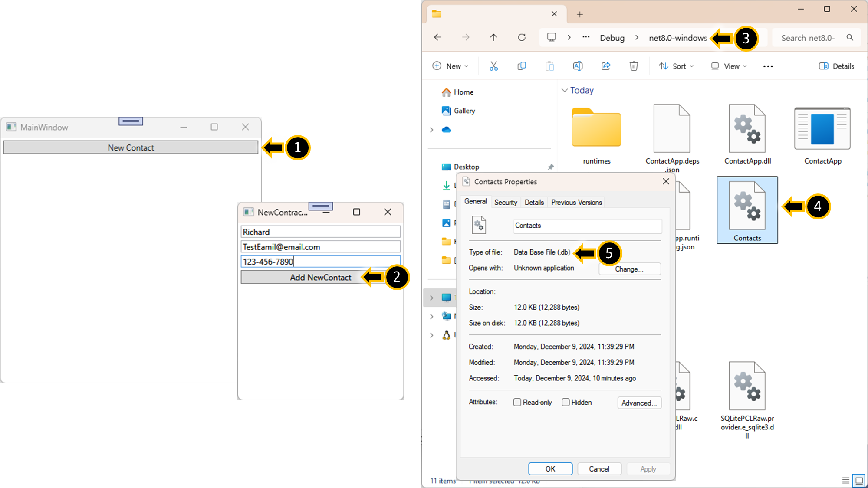This screenshot has width=868, height=488.
Task: Click the Copy icon in Explorer toolbar
Action: [522, 66]
